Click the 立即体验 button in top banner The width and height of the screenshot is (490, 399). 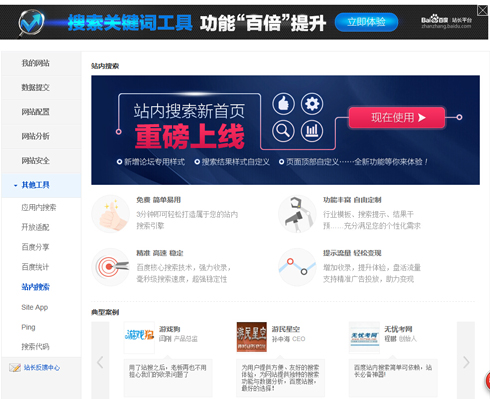pyautogui.click(x=366, y=22)
